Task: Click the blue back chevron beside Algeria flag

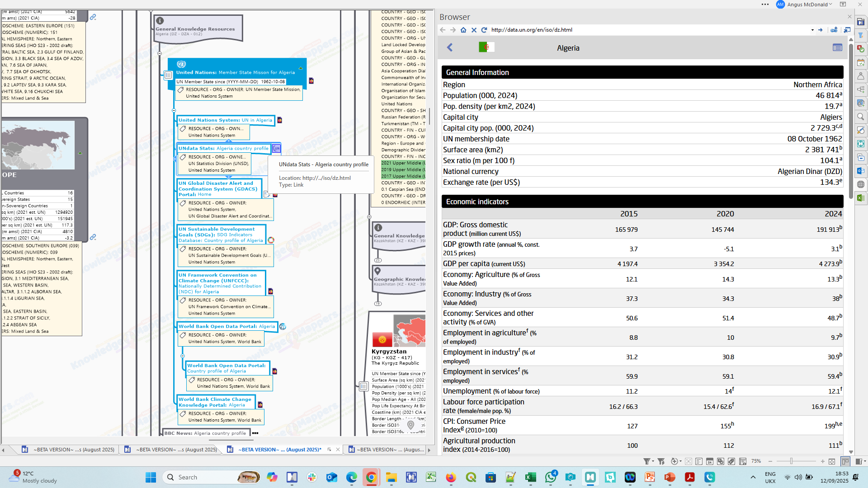Action: click(450, 47)
